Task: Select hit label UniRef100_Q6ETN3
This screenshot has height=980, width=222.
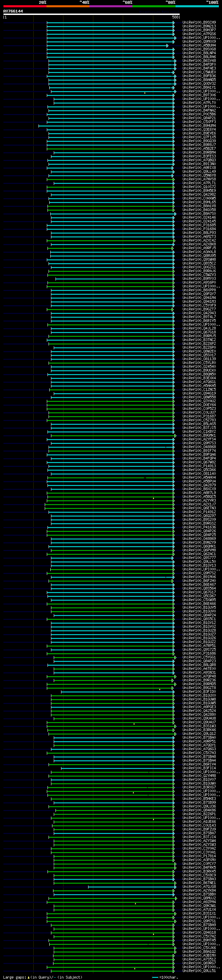Action: click(199, 508)
